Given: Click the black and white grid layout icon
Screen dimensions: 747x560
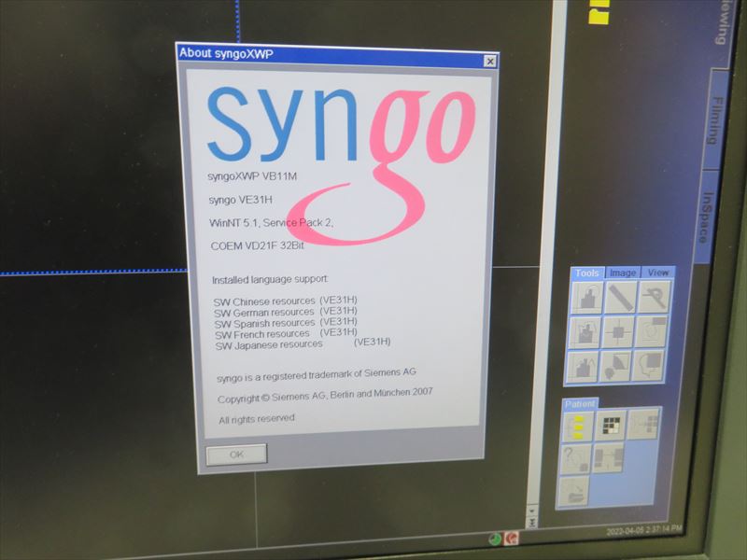Looking at the screenshot, I should tap(611, 425).
